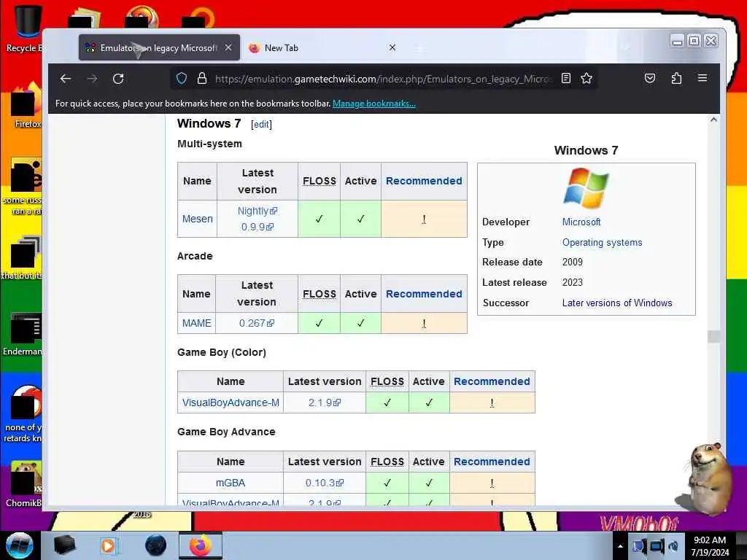Click Recommended header in Arcade table

click(424, 294)
